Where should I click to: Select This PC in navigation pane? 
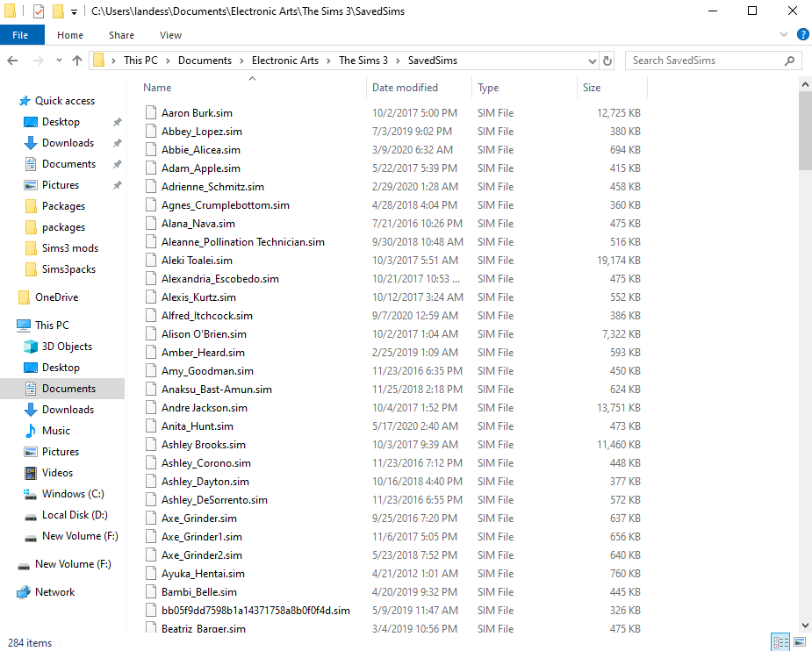[x=52, y=325]
